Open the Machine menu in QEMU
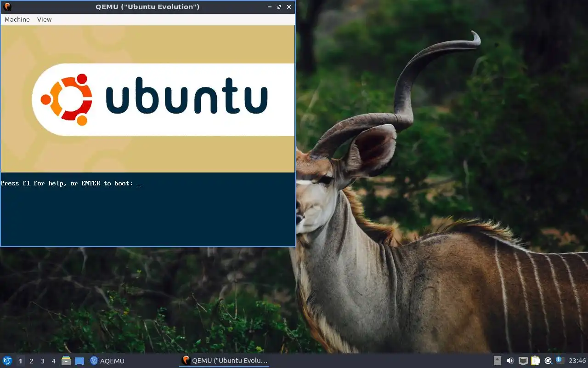588x368 pixels. coord(17,19)
